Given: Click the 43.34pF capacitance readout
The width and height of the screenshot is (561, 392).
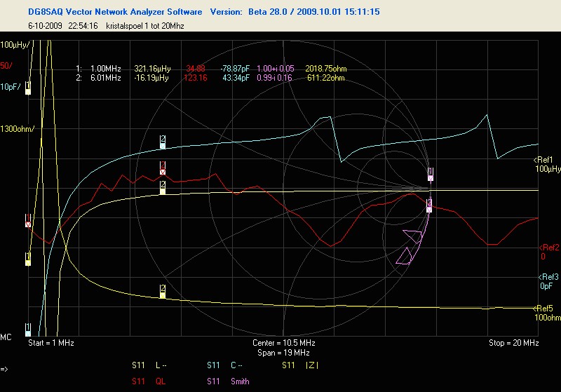Looking at the screenshot, I should click(236, 78).
